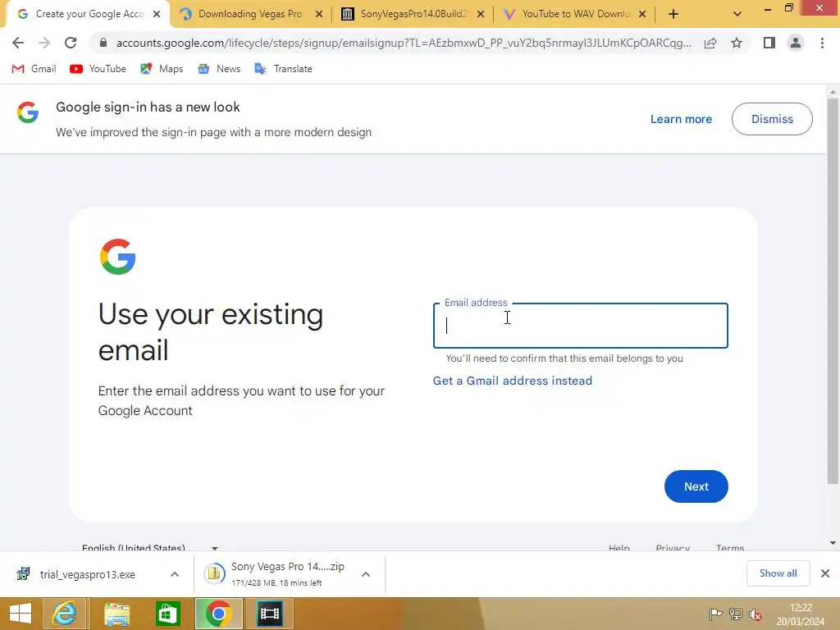Bookmark this page with the star icon
This screenshot has width=840, height=630.
[737, 43]
